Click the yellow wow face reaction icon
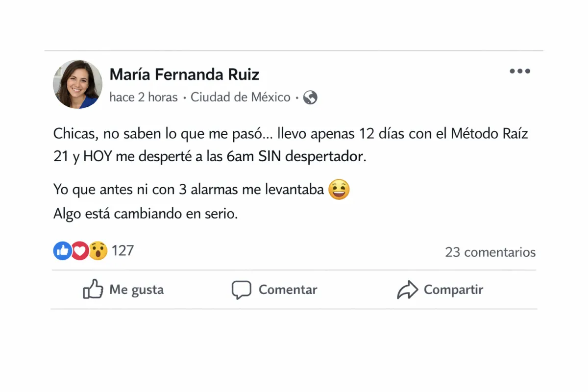This screenshot has width=588, height=392. (98, 251)
